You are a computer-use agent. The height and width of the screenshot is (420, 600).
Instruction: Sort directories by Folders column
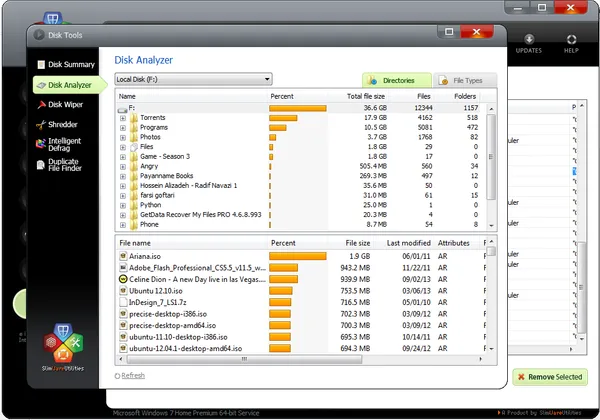point(465,96)
